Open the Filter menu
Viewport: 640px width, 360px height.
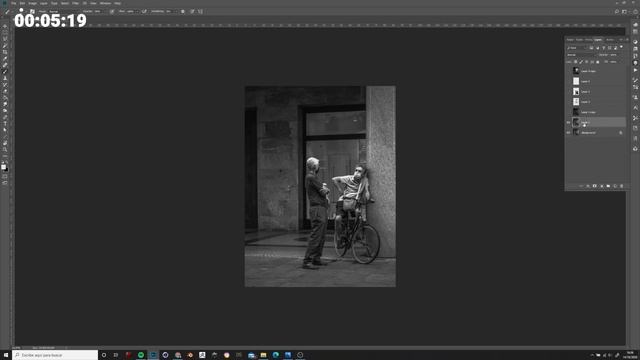click(x=75, y=3)
